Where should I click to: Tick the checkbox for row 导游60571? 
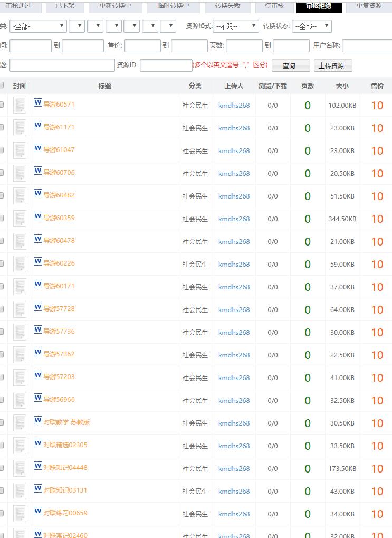(2, 105)
